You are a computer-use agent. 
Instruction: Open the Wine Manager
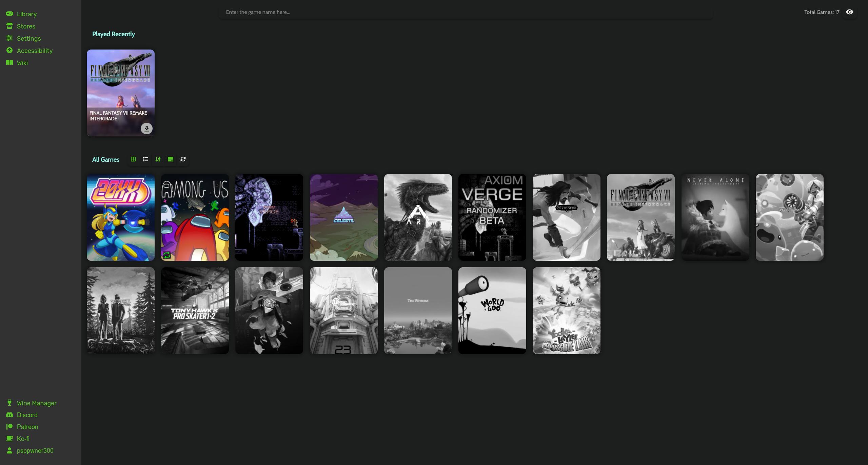(x=31, y=403)
